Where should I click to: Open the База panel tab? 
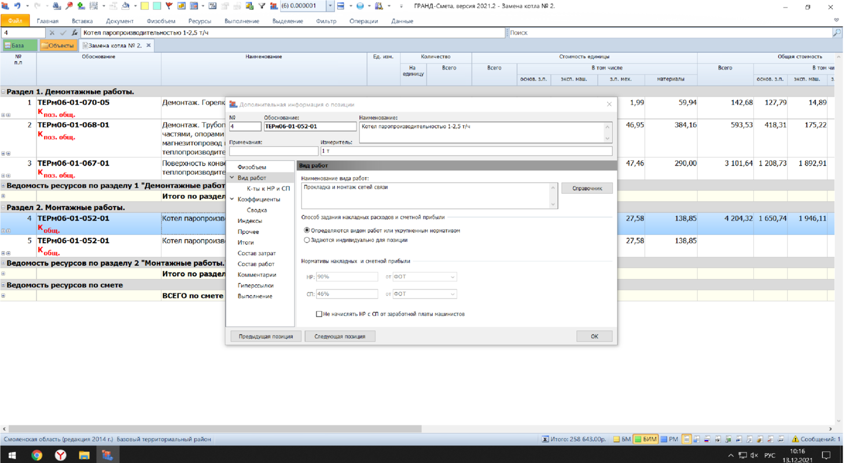pyautogui.click(x=20, y=46)
